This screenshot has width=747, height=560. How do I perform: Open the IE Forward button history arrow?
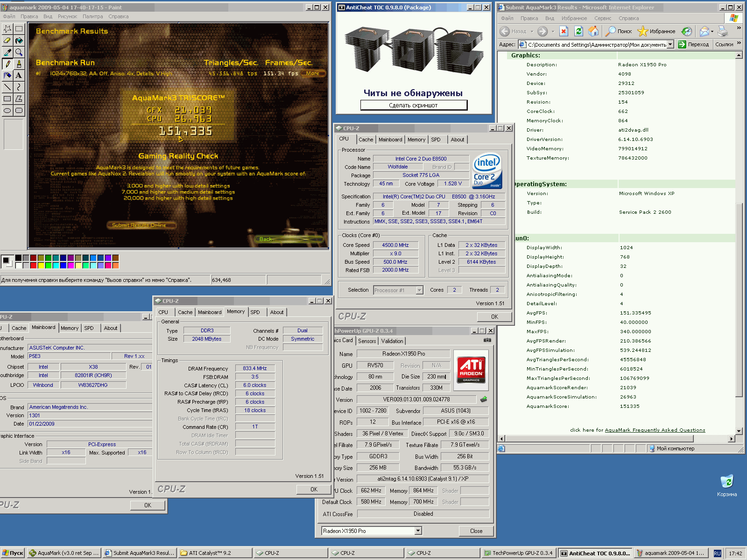pyautogui.click(x=553, y=31)
